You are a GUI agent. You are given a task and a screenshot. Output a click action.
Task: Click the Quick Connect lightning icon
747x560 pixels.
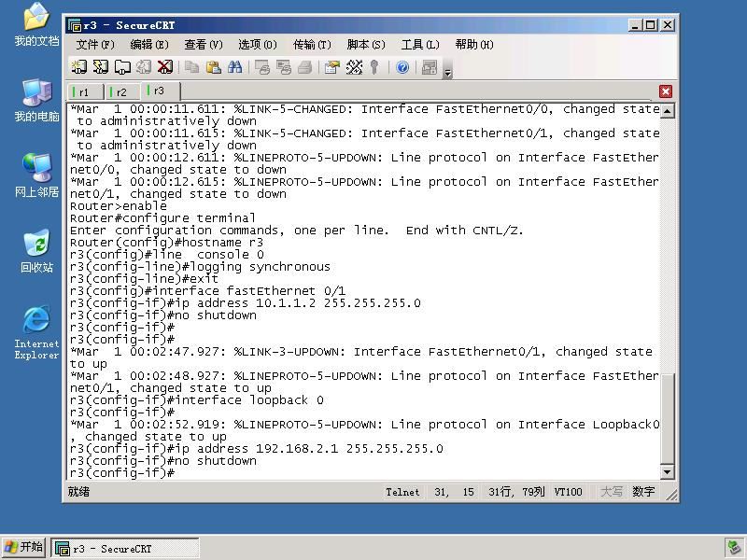coord(101,67)
